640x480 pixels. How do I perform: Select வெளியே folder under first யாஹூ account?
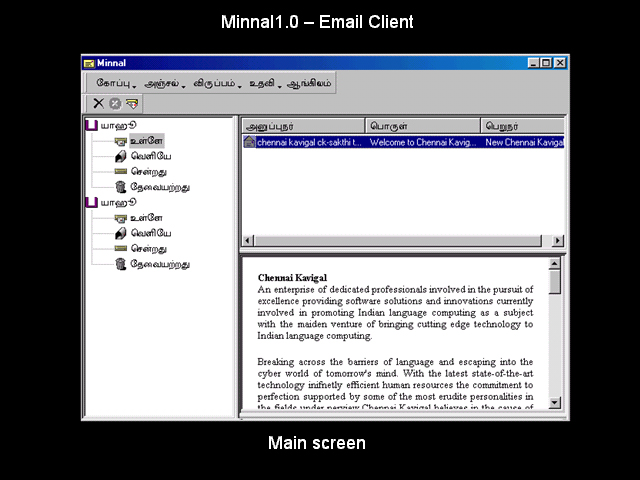pos(151,156)
